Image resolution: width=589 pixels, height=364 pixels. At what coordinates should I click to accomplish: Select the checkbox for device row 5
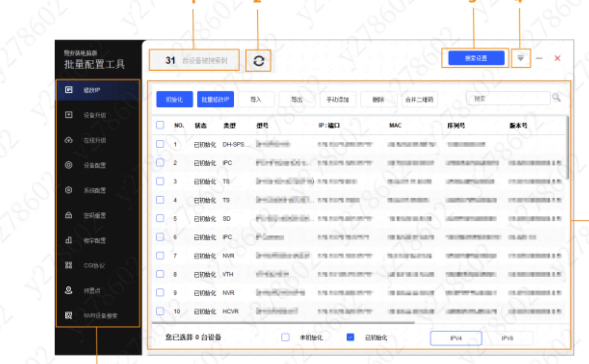click(160, 218)
